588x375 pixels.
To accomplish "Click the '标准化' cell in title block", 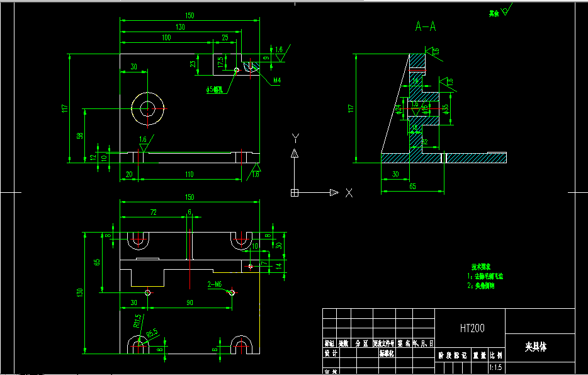I will [387, 353].
